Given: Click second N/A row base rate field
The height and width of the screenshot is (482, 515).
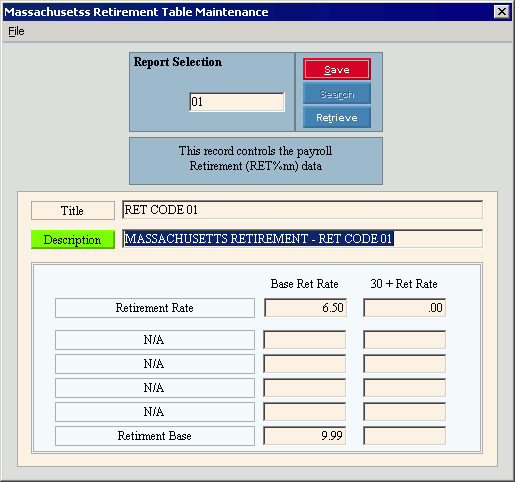Looking at the screenshot, I should click(x=305, y=364).
